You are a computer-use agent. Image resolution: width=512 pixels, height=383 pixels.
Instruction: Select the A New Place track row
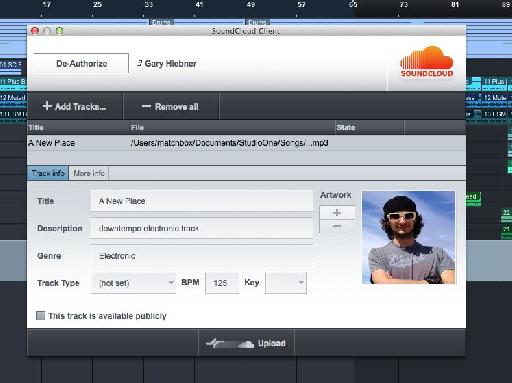coord(246,143)
